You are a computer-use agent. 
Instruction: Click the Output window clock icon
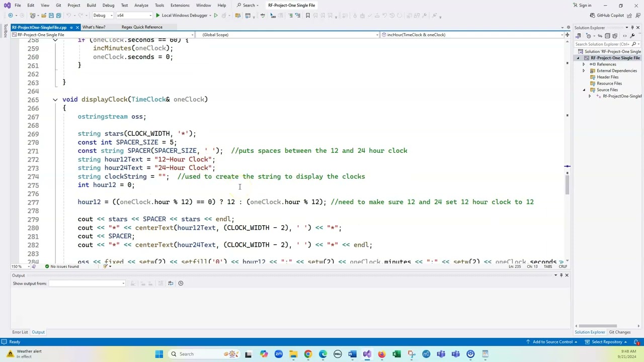pos(181,283)
